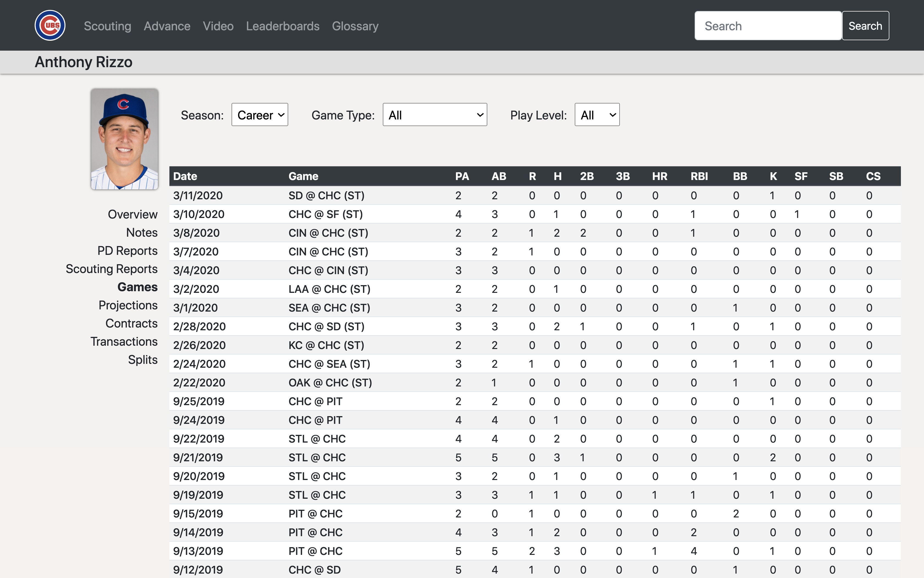This screenshot has height=578, width=924.
Task: Open the Glossary page
Action: click(355, 26)
